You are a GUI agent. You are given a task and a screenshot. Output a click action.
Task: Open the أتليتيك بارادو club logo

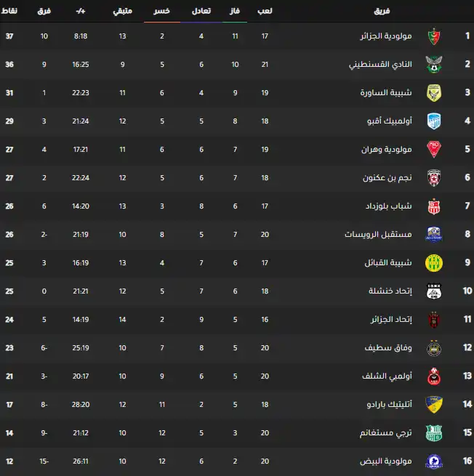point(434,404)
